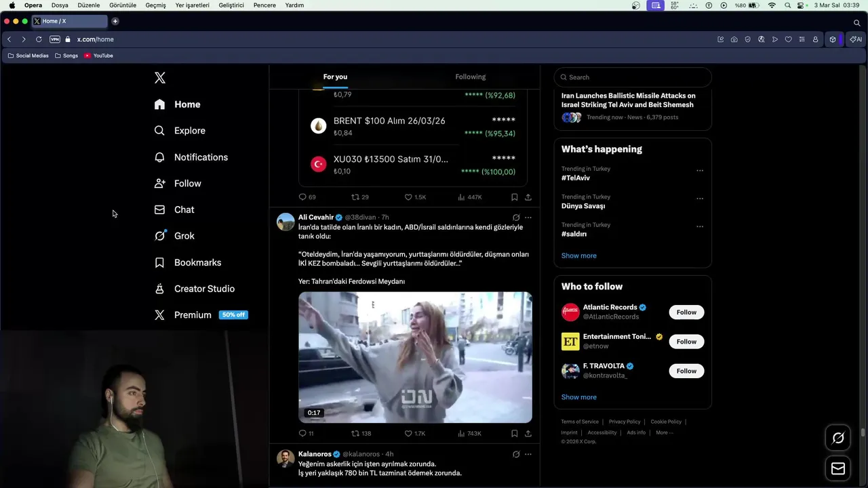View 743K analytics on Ali Cevahir's post
868x488 pixels.
click(x=469, y=433)
